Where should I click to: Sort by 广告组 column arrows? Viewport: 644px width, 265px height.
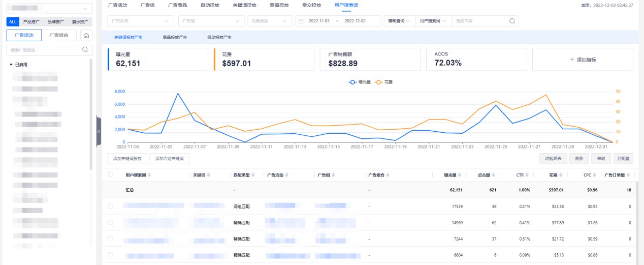coord(333,175)
